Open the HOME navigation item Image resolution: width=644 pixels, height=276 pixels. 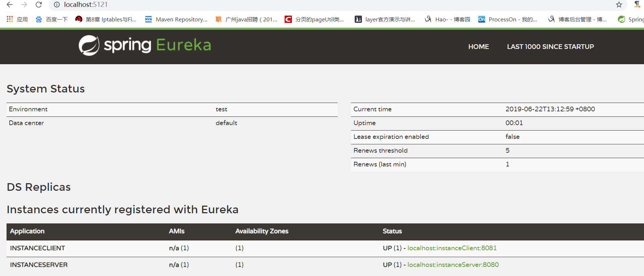pyautogui.click(x=478, y=47)
